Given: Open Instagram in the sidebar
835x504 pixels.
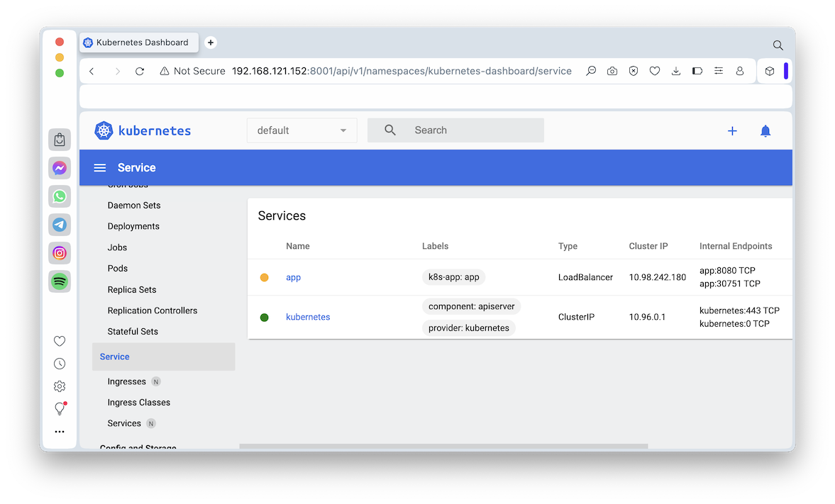Looking at the screenshot, I should pyautogui.click(x=60, y=253).
